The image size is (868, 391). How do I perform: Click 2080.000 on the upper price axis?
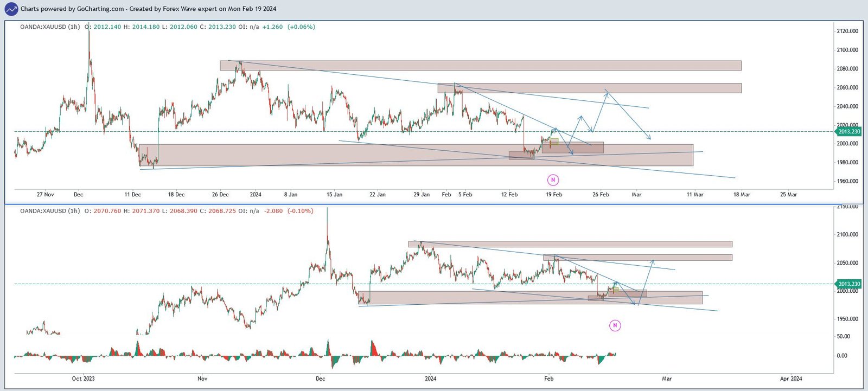tap(847, 69)
